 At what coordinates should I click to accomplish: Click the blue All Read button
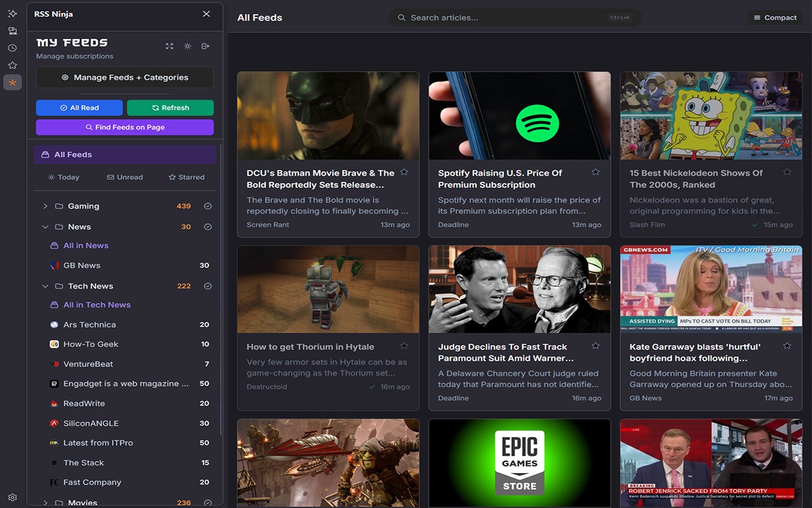click(79, 108)
